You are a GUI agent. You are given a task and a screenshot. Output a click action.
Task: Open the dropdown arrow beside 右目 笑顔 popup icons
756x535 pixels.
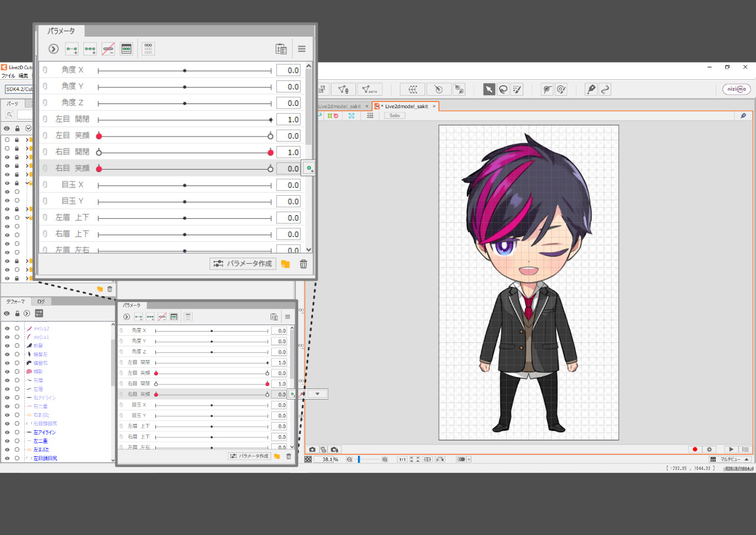point(318,394)
